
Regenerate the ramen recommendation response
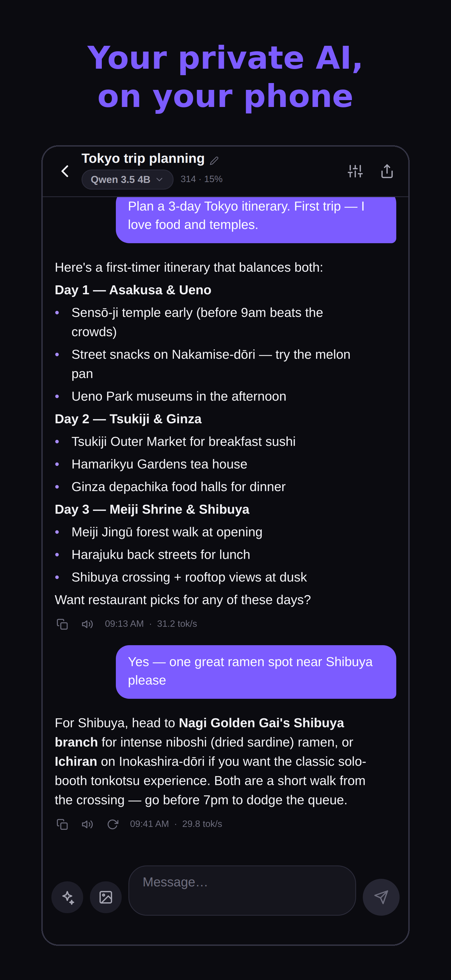pos(112,824)
